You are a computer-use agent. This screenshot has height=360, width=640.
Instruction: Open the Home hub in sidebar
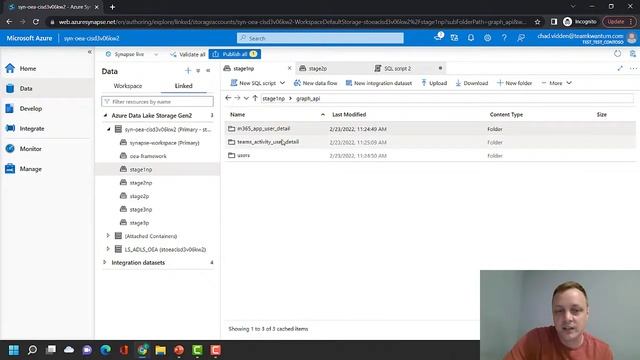[28, 69]
